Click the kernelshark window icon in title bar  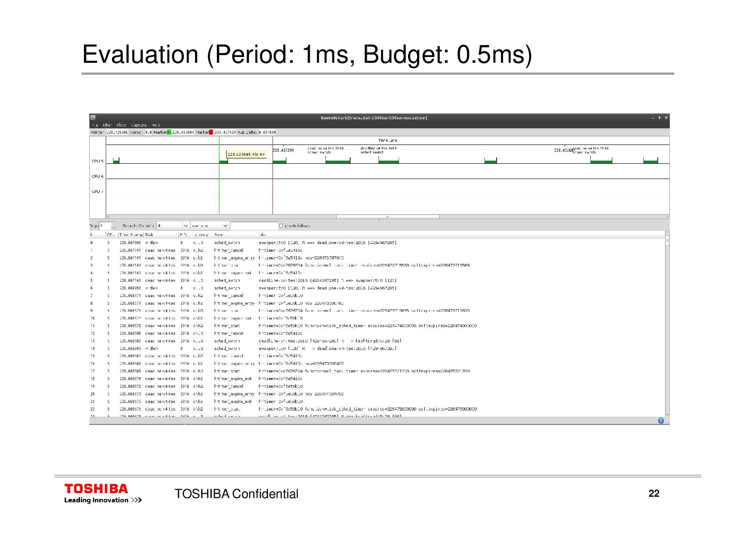pyautogui.click(x=93, y=118)
